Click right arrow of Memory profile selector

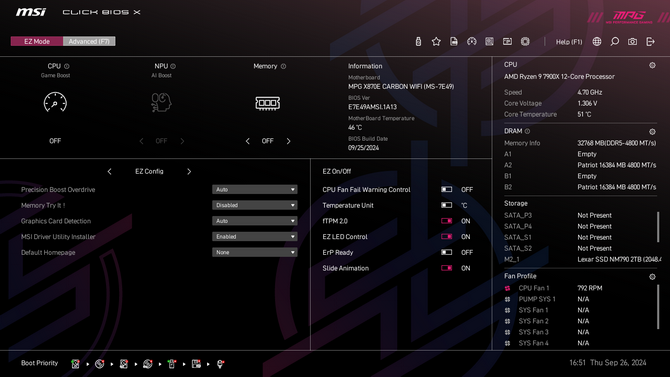[x=288, y=141]
